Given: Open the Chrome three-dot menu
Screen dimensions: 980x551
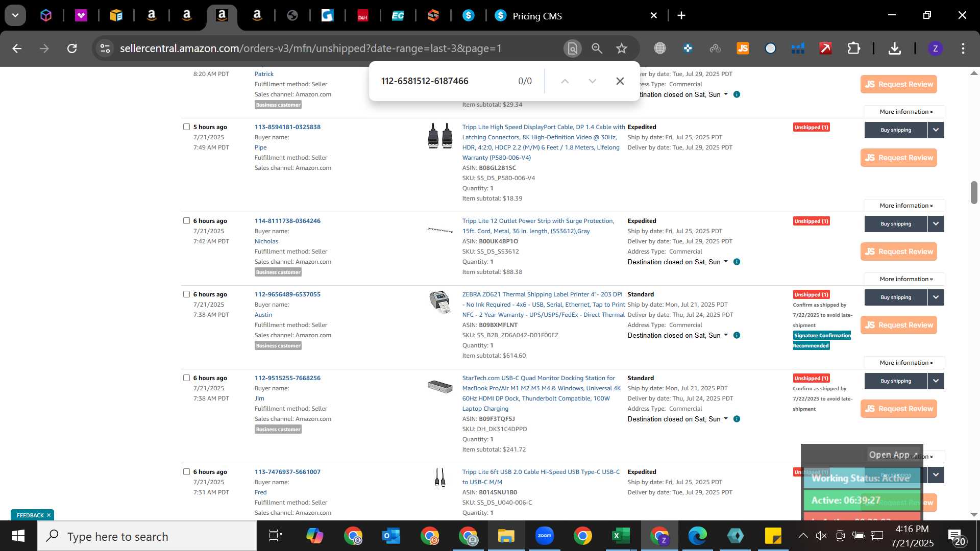Looking at the screenshot, I should (x=963, y=48).
